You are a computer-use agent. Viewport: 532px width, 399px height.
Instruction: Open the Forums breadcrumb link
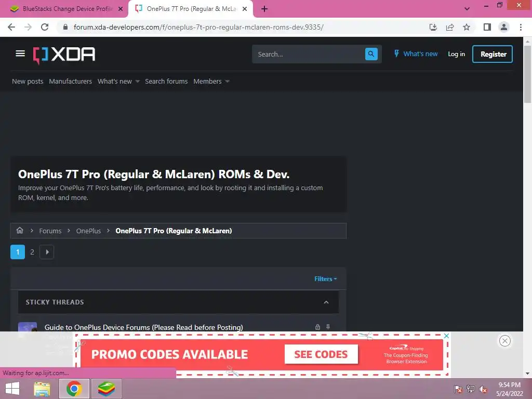click(x=50, y=231)
